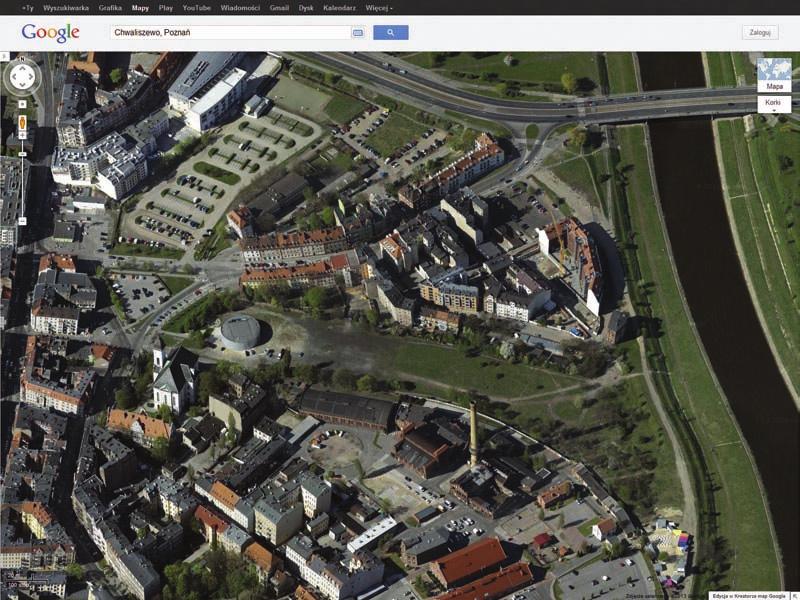Select Mapy in top bar
The width and height of the screenshot is (800, 600).
(x=140, y=8)
